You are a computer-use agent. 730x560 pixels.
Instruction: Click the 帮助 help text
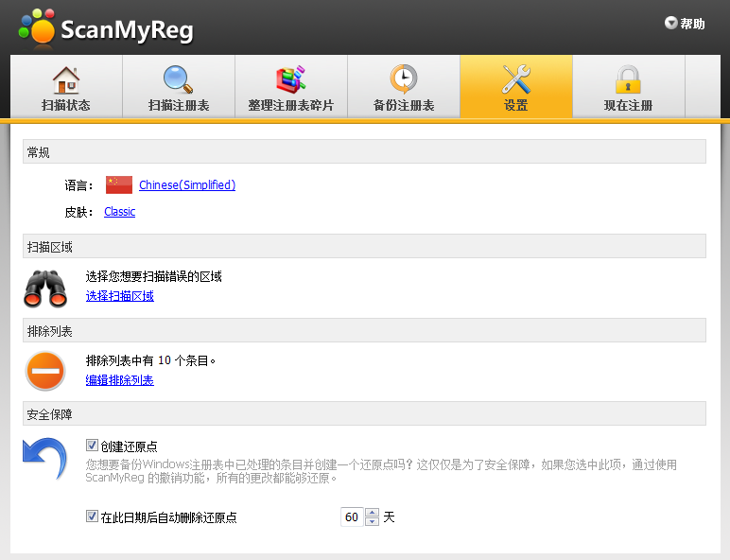click(692, 24)
